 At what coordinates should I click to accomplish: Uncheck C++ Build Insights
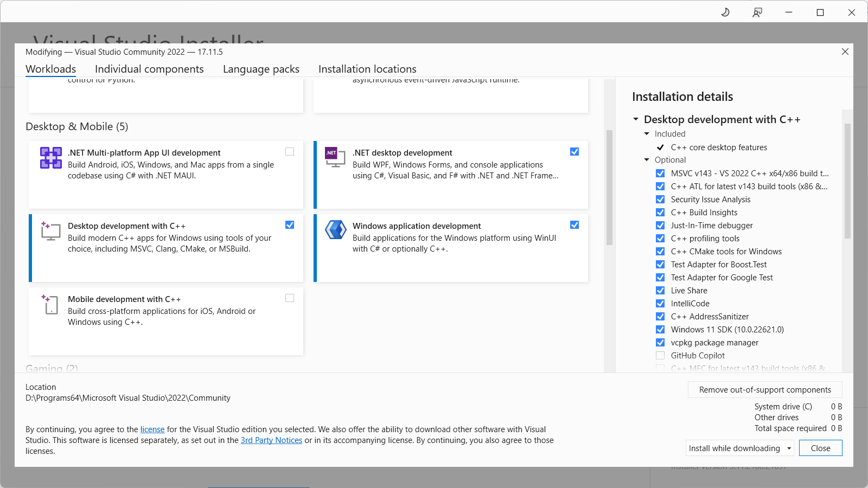click(x=660, y=213)
